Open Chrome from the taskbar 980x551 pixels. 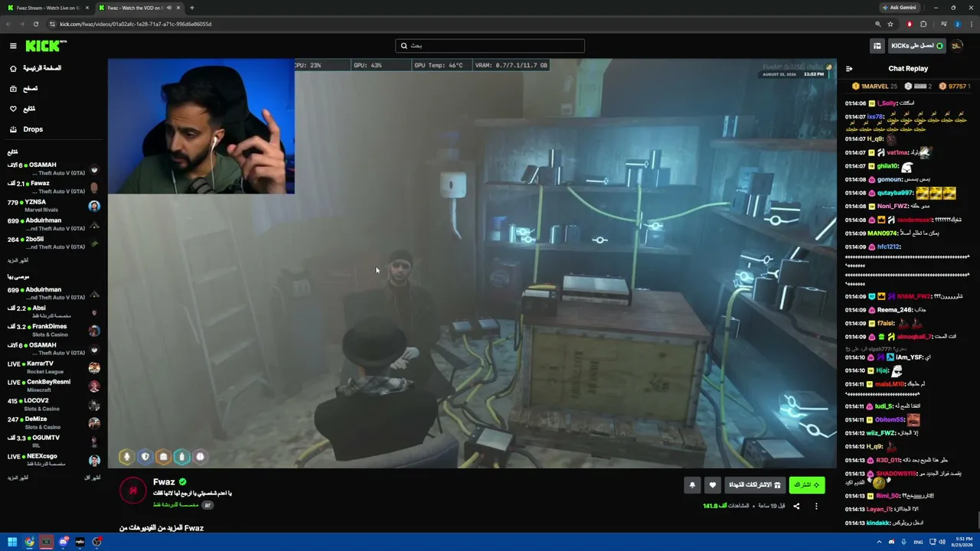(x=29, y=542)
